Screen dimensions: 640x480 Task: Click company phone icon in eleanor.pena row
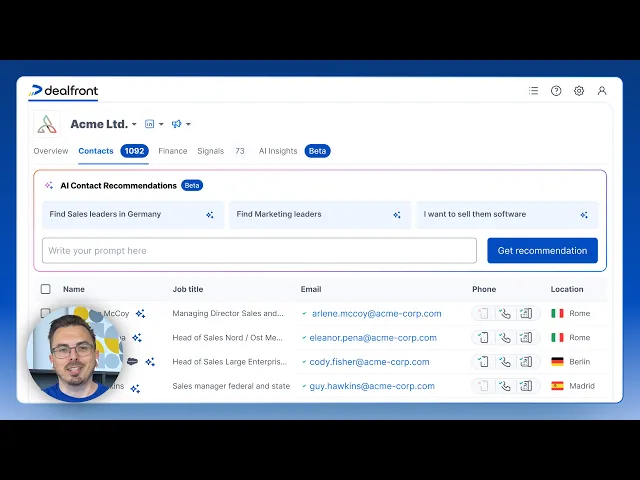tap(526, 338)
